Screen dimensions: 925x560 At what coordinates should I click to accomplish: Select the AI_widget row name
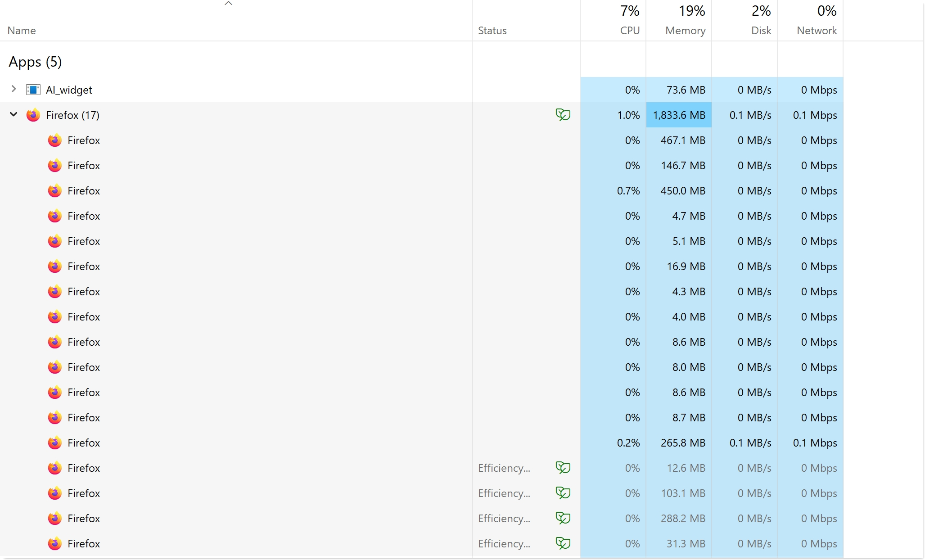[x=69, y=90]
